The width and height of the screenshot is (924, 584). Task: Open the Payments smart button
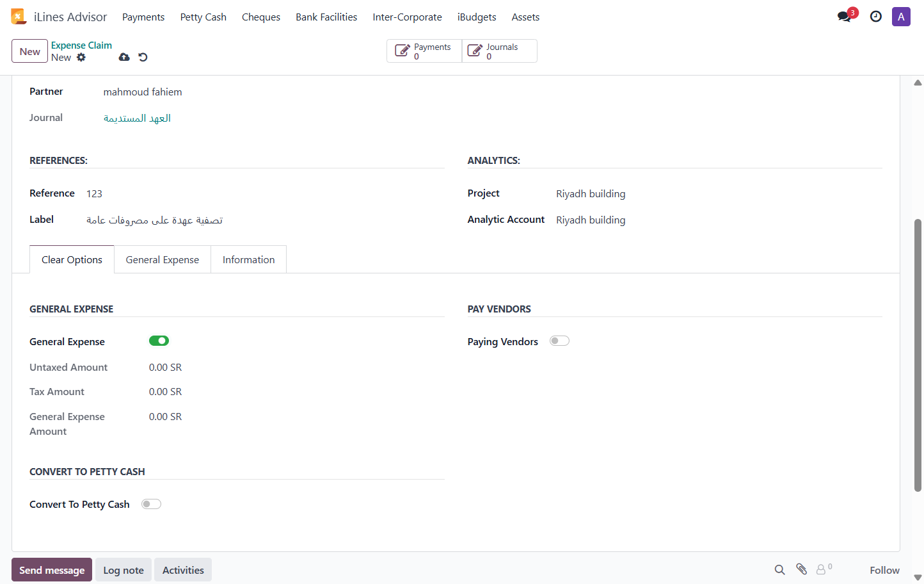(424, 51)
